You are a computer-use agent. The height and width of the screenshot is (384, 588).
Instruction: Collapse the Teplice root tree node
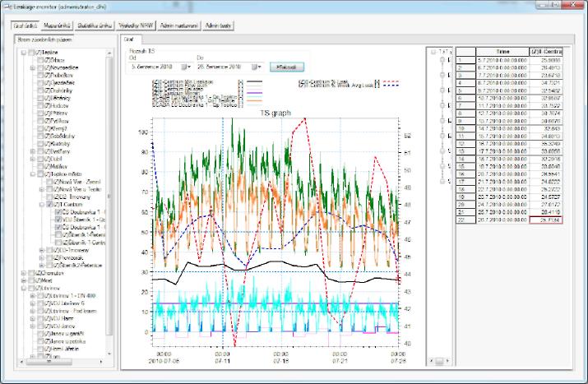(24, 53)
